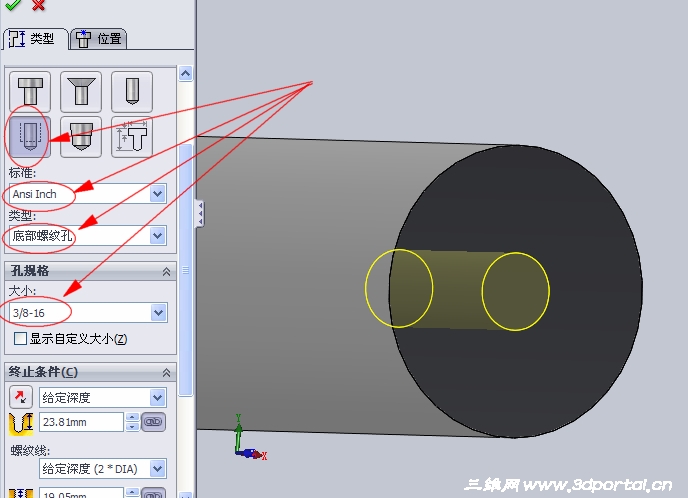Switch to the 类型 tab
Image resolution: width=688 pixels, height=498 pixels.
[x=34, y=39]
